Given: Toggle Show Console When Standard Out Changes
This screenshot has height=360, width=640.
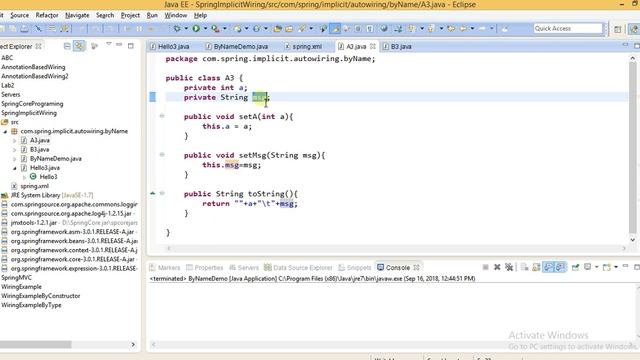Looking at the screenshot, I should 549,267.
